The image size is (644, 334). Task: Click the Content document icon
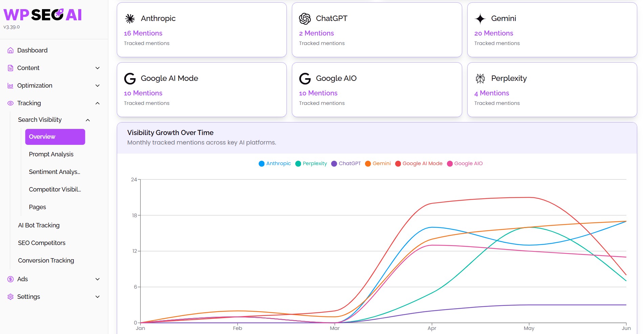[x=10, y=68]
